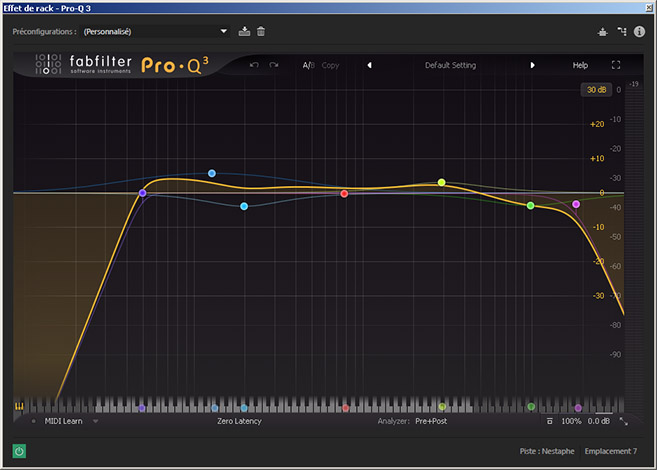This screenshot has height=470, width=657.
Task: Toggle the piano display icon
Action: coord(19,406)
